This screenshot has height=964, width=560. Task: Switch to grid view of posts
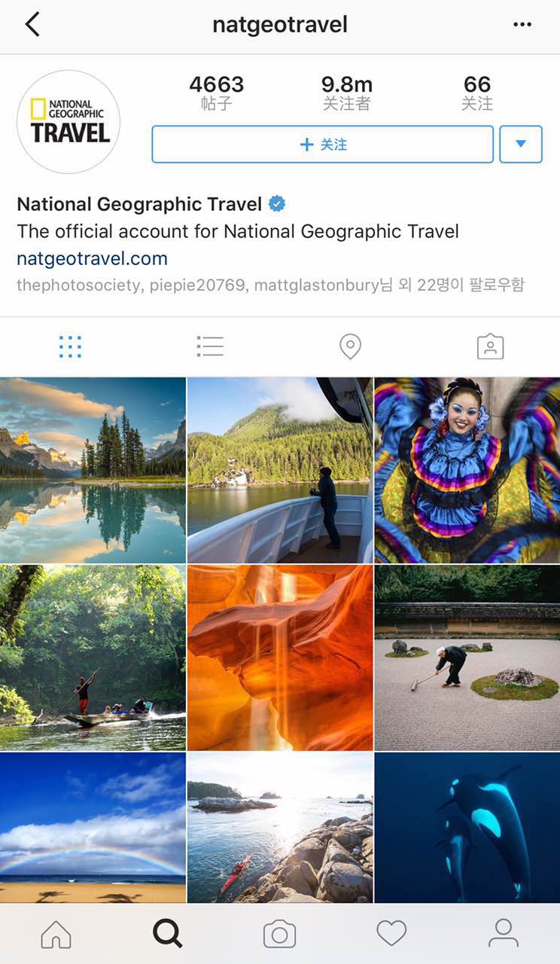[70, 346]
